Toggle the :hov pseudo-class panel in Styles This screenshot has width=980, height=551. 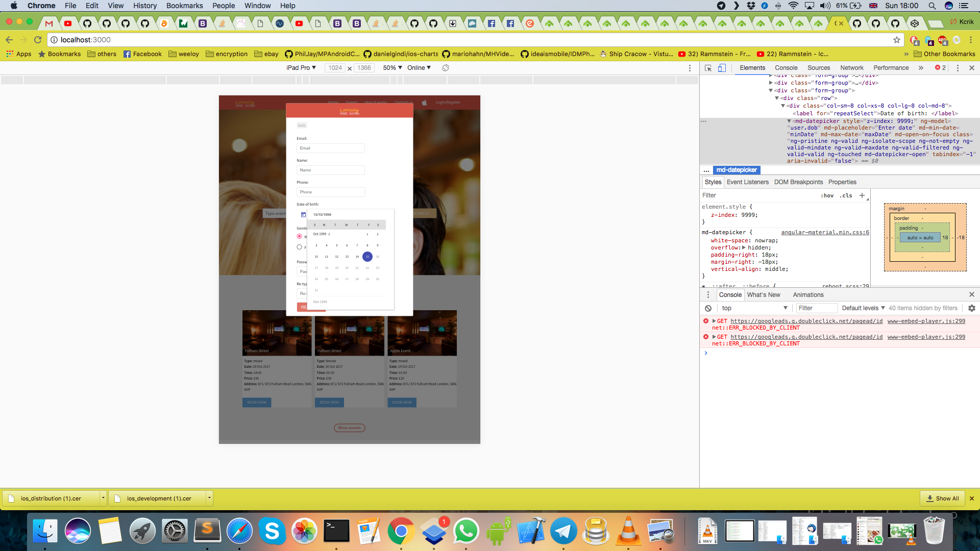[828, 195]
